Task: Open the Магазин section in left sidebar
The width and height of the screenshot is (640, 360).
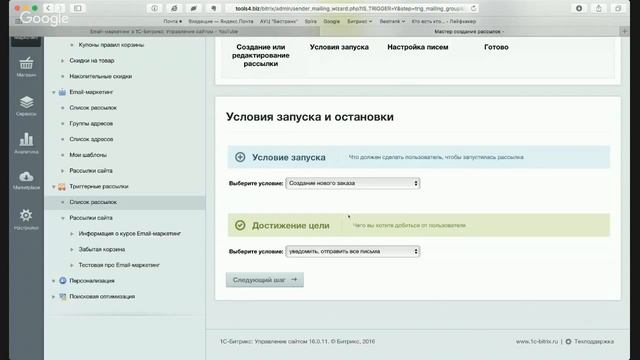Action: pyautogui.click(x=26, y=67)
